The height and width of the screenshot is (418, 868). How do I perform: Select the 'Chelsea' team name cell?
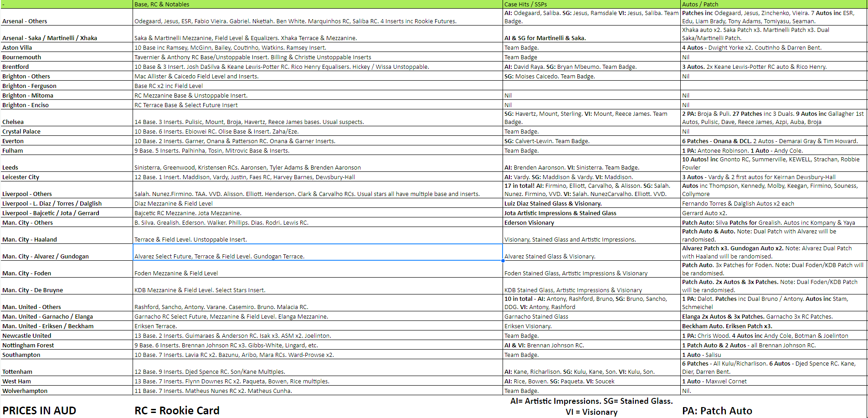point(67,118)
